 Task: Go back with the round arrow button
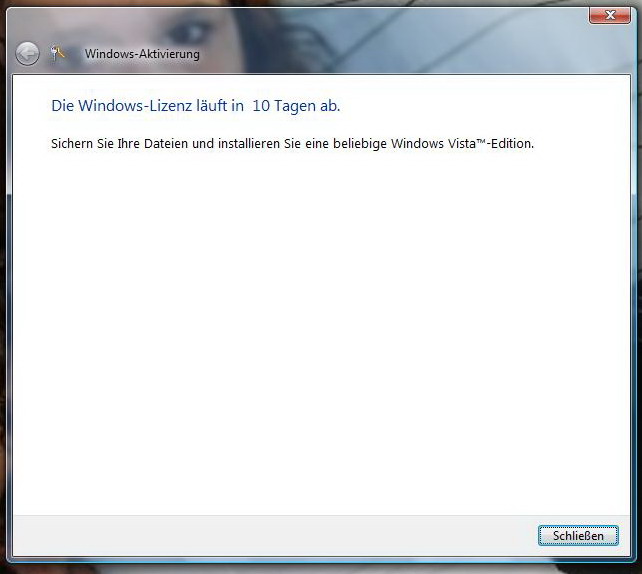pyautogui.click(x=27, y=54)
